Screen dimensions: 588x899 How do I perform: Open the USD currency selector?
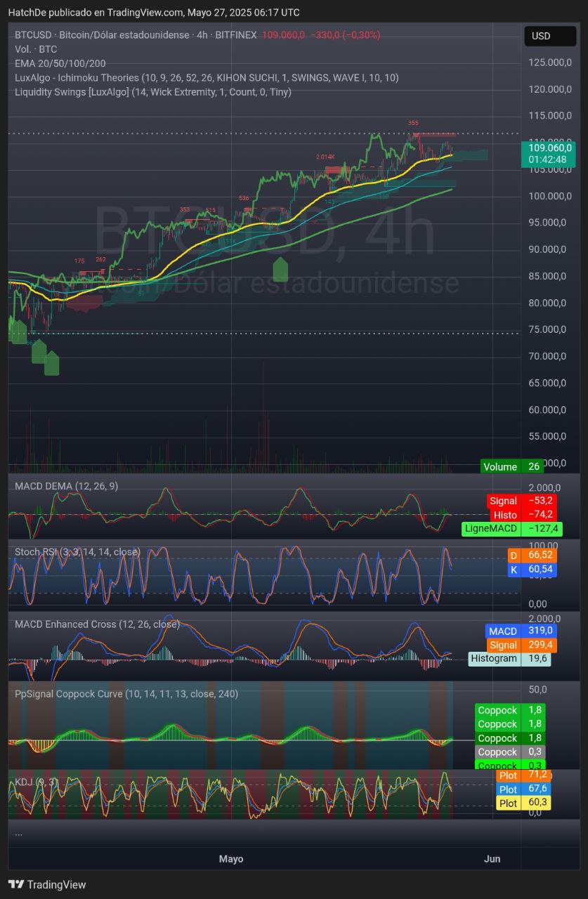click(x=549, y=36)
